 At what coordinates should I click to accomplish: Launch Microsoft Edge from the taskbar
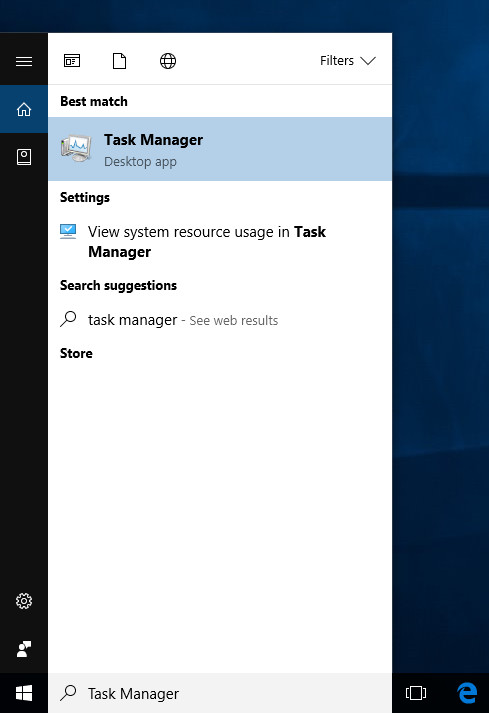pos(467,693)
